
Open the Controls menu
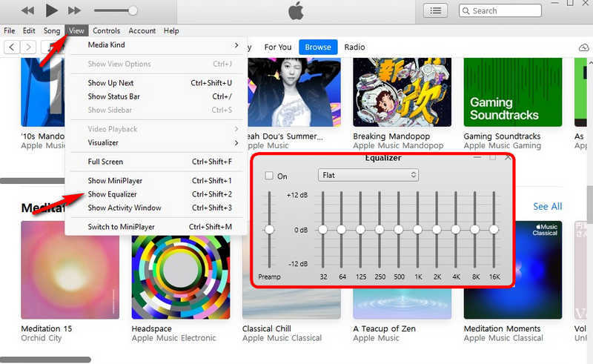point(106,30)
